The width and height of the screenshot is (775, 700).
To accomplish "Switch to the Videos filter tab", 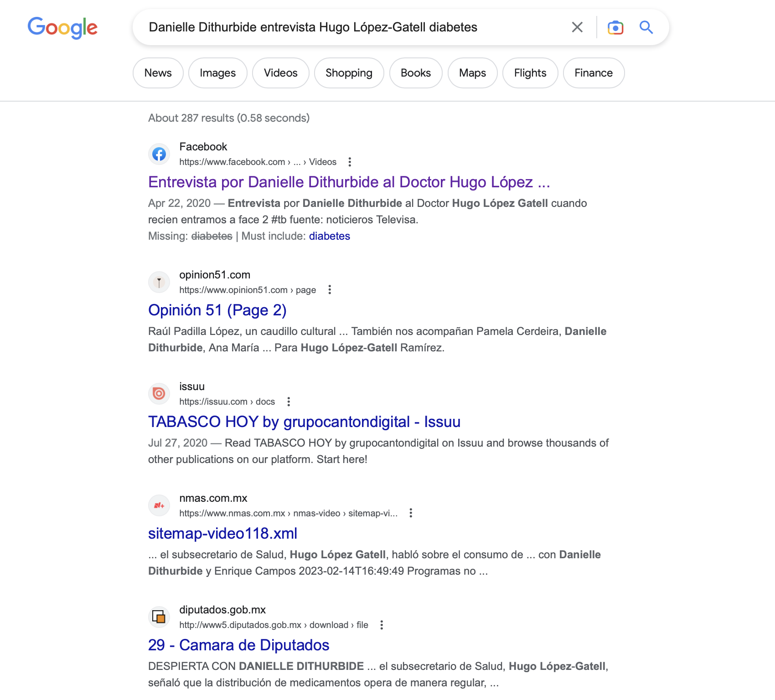I will pos(280,73).
